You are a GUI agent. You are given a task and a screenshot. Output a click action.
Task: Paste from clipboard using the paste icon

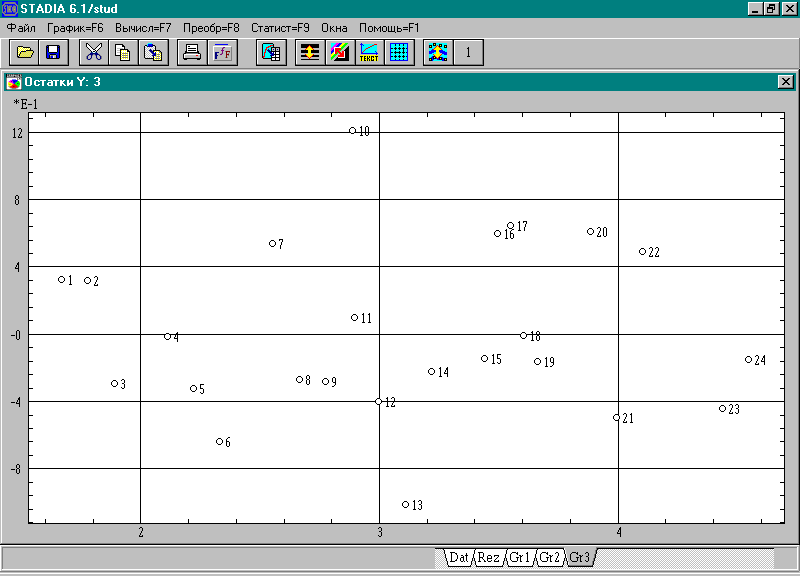(x=153, y=52)
